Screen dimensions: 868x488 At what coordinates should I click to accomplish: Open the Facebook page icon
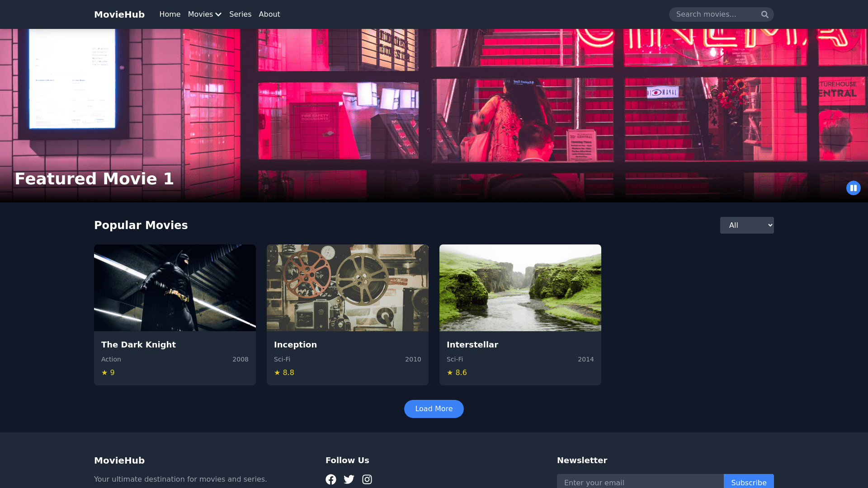331,479
